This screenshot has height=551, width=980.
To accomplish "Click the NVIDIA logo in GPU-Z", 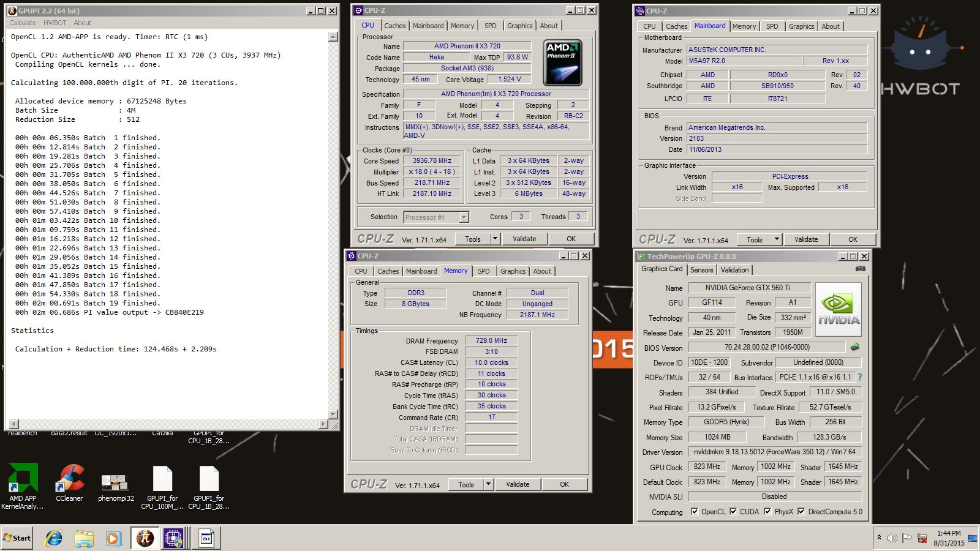I will (x=838, y=309).
